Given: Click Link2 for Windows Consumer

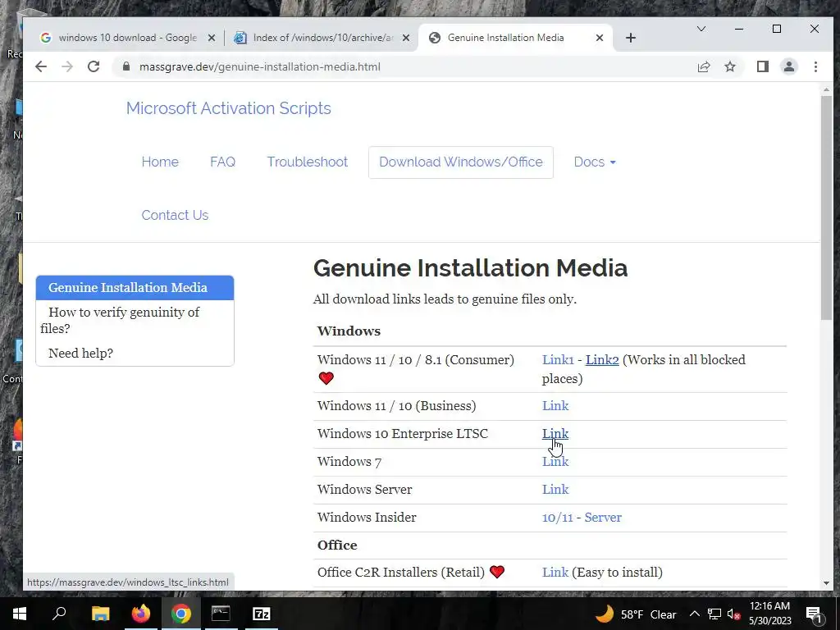Looking at the screenshot, I should 602,359.
